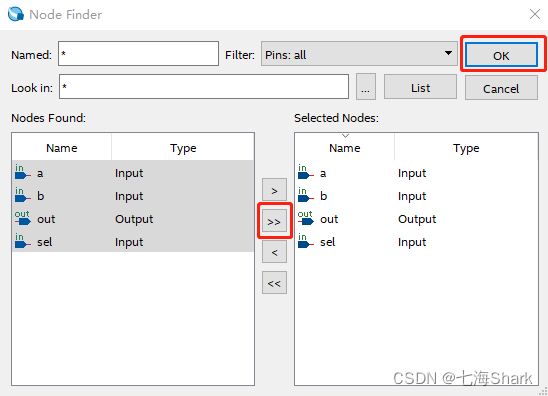Select output pin icon for out in Nodes Found
Viewport: 548px width, 396px height.
pyautogui.click(x=22, y=218)
